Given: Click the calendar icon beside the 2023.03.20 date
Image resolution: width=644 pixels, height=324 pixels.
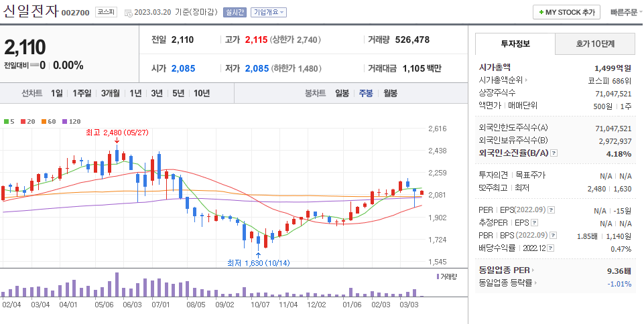Looking at the screenshot, I should point(128,13).
